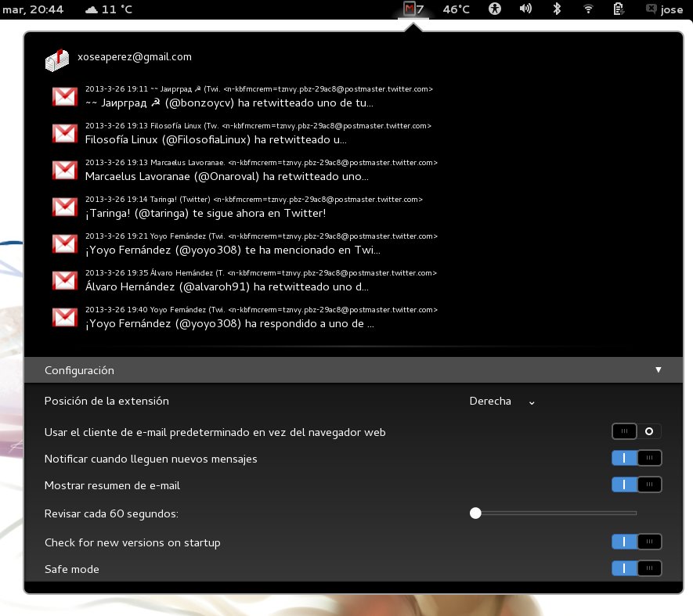The width and height of the screenshot is (693, 616).
Task: Open the weather indicator showing 11 °C
Action: tap(109, 9)
